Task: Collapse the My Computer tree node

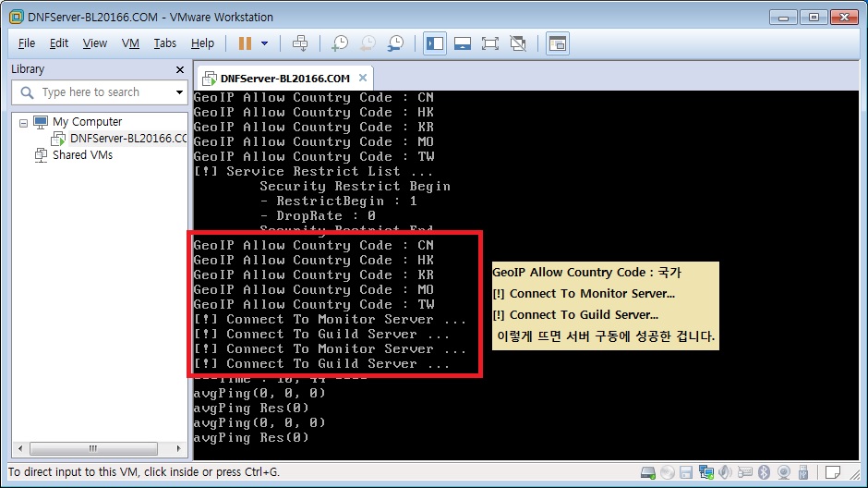Action: (x=23, y=122)
